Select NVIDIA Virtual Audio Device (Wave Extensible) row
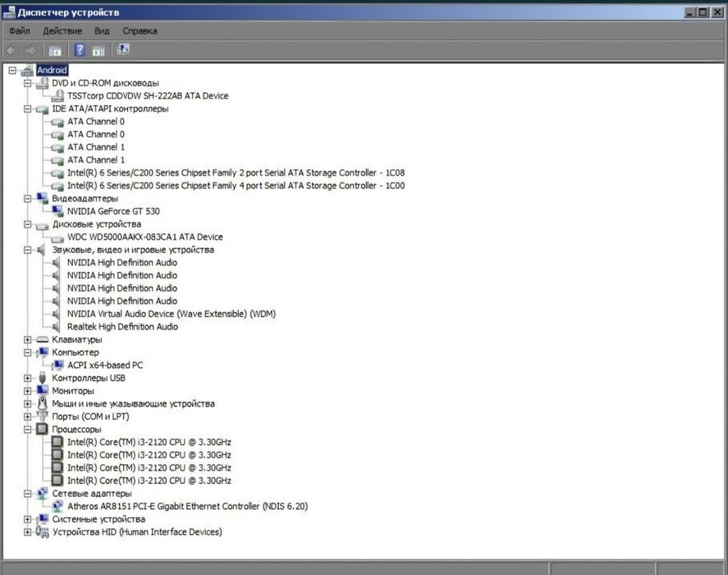The width and height of the screenshot is (728, 575). pyautogui.click(x=172, y=315)
